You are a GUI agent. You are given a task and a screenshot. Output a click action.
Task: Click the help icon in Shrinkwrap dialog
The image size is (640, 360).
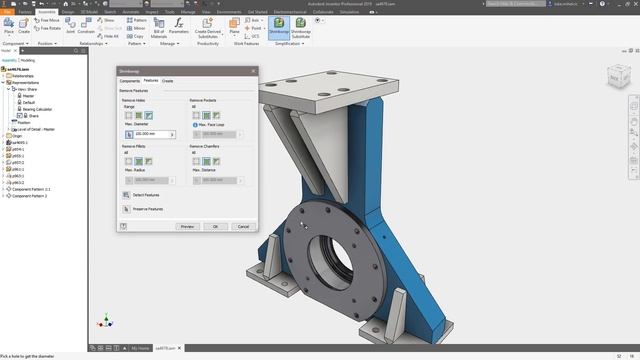[x=123, y=226]
